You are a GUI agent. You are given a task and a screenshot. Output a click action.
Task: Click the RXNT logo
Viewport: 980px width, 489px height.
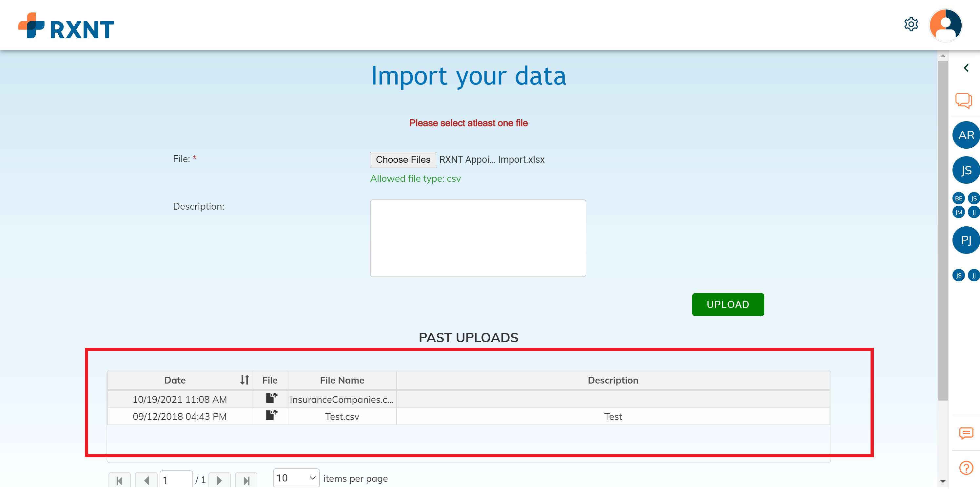[x=66, y=26]
